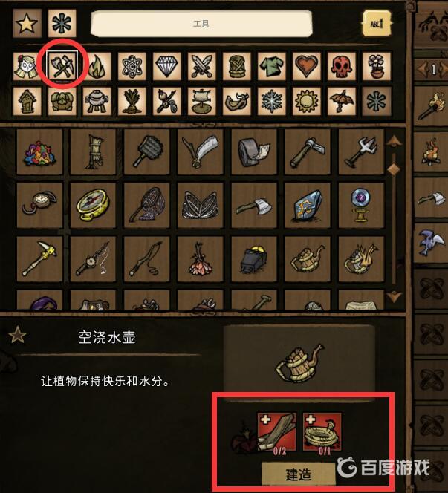
Task: Click the recipe list scroll-up arrow
Action: (394, 142)
